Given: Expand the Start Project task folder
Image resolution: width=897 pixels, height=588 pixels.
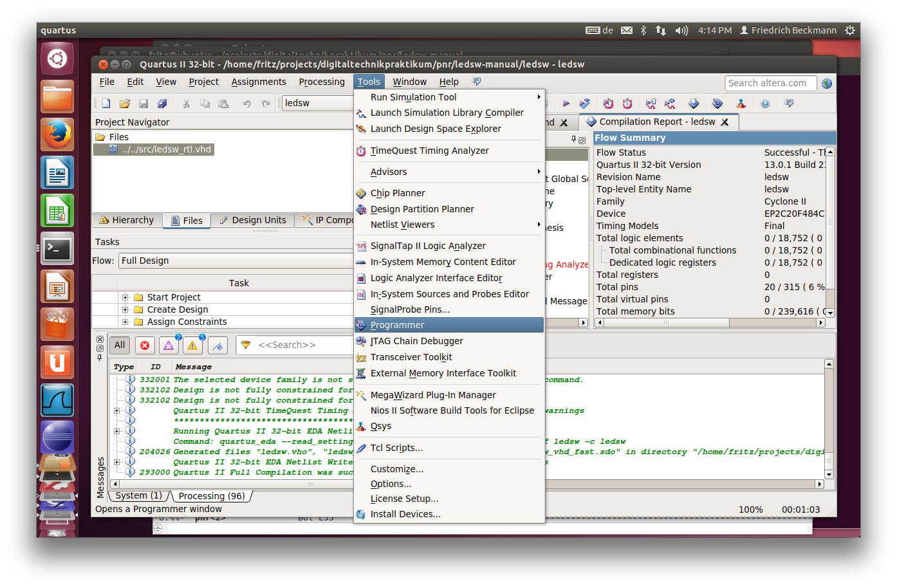Looking at the screenshot, I should (x=125, y=297).
